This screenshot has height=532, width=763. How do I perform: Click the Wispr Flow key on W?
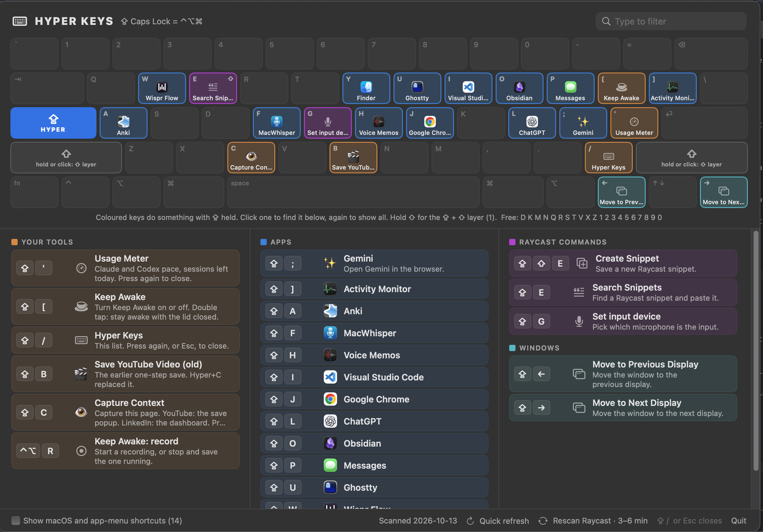[162, 88]
